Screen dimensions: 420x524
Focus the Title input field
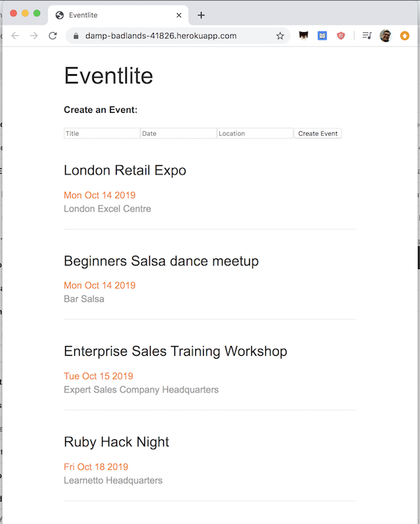coord(101,133)
